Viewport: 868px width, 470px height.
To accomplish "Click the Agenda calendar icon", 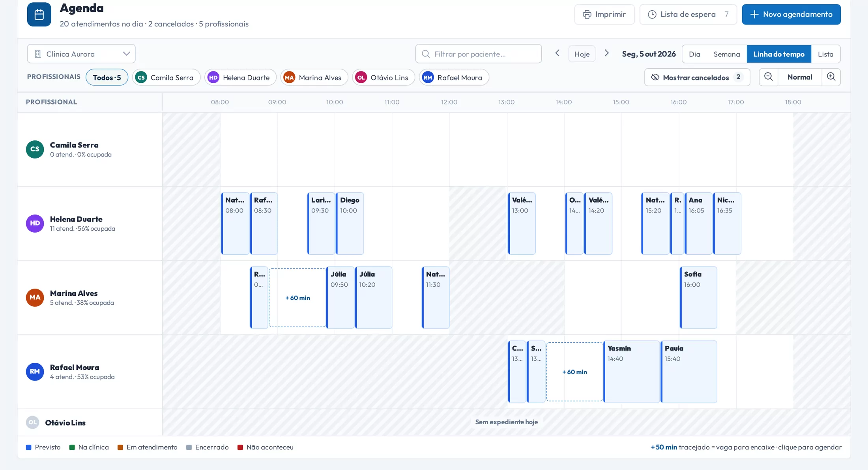I will pos(39,15).
